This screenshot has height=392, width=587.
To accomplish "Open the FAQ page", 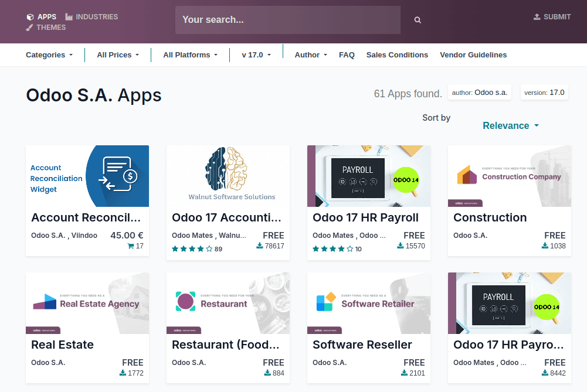I will (347, 55).
